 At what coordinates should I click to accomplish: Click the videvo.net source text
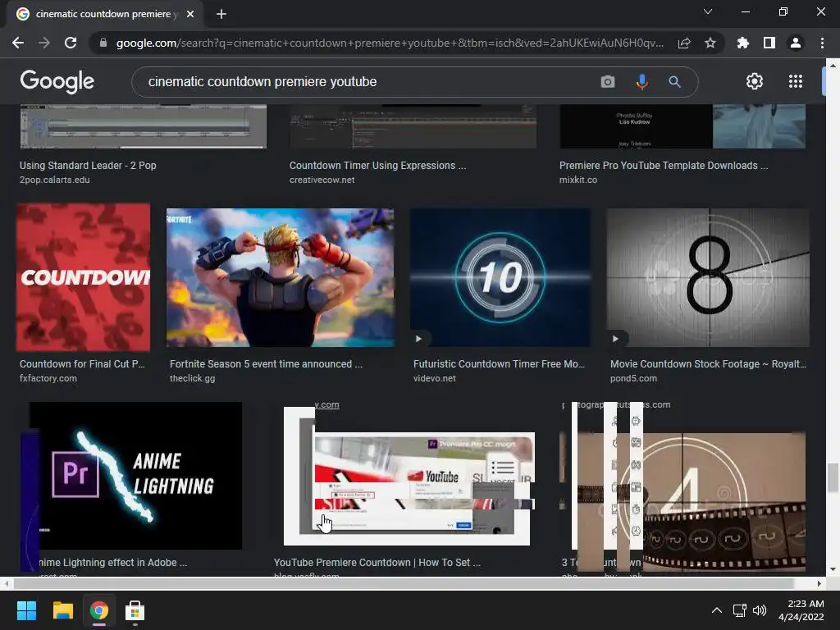coord(435,378)
